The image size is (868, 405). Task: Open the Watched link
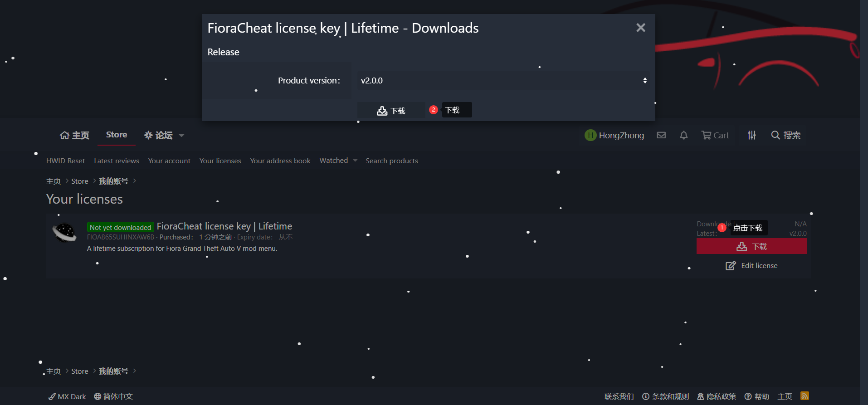pos(334,161)
